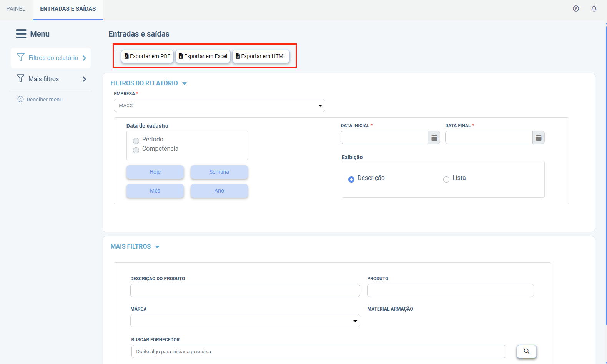Click the Entradas e saídas page heading
Viewport: 607px width, 364px height.
(139, 34)
